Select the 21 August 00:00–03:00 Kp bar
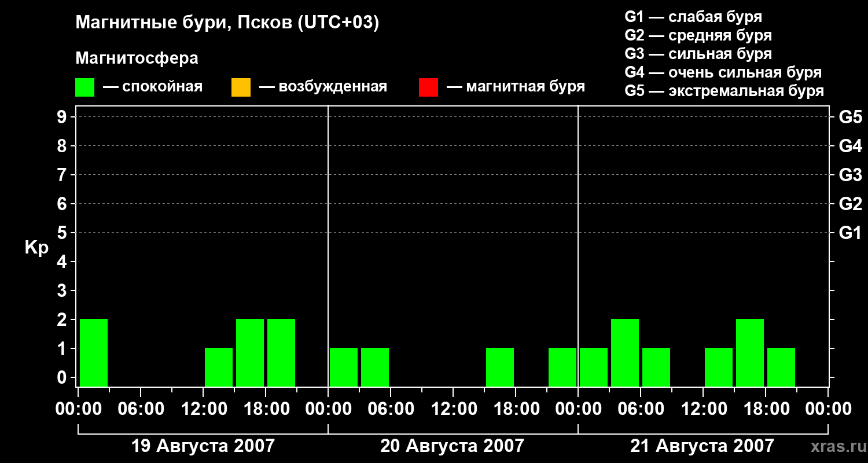 (x=594, y=367)
